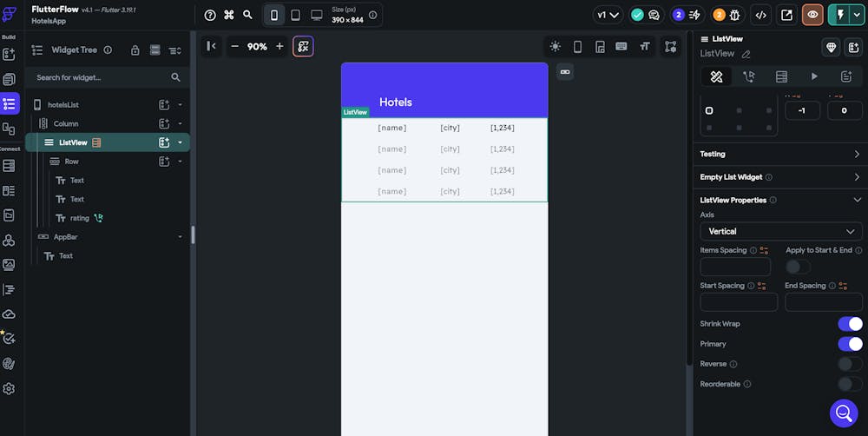Click the lightning test mode button

click(840, 15)
